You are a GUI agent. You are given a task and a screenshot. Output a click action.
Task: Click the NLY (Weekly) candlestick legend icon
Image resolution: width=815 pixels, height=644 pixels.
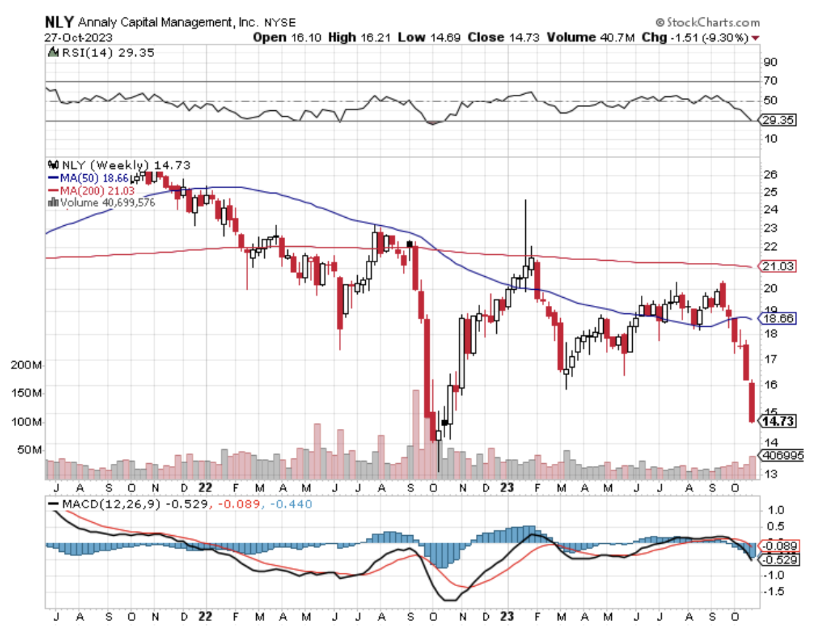pos(53,164)
